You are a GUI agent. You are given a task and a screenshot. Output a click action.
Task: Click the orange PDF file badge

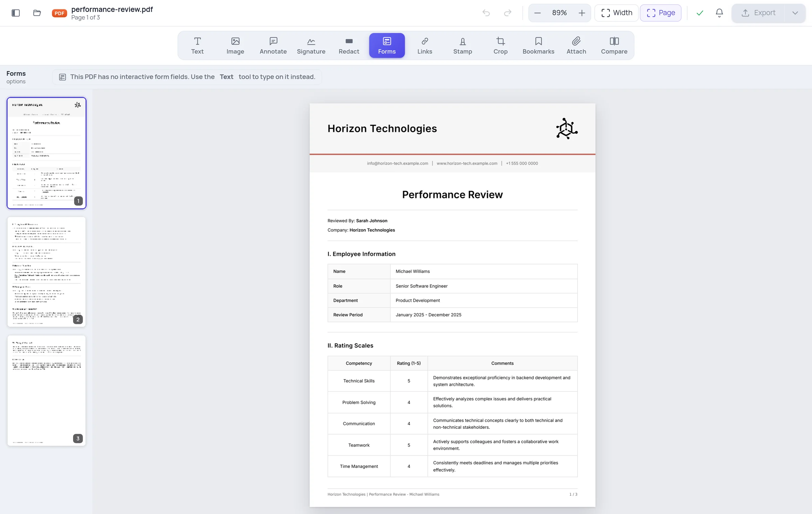tap(59, 13)
